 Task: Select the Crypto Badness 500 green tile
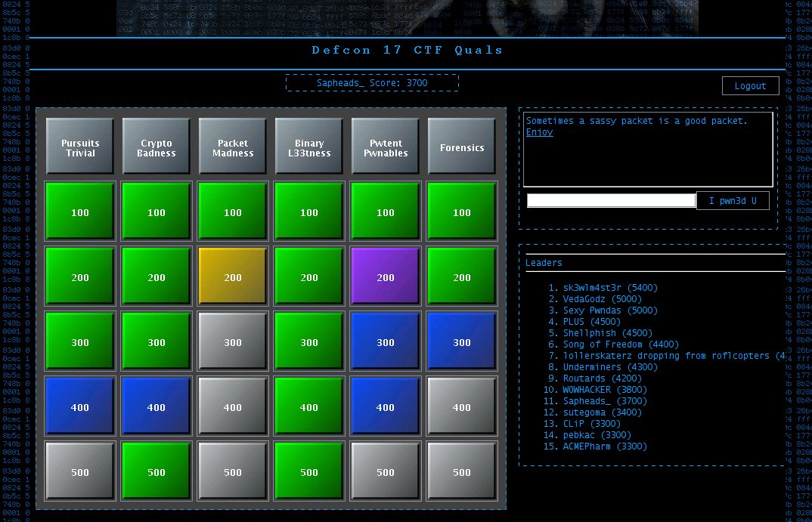(157, 471)
